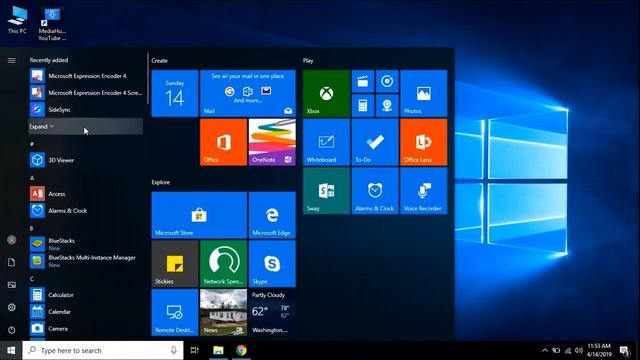The image size is (640, 360).
Task: Open the Photos tile
Action: (424, 93)
